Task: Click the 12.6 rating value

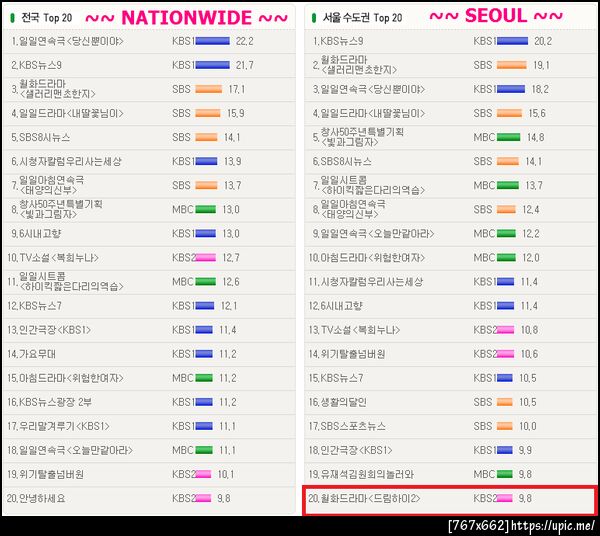Action: click(x=231, y=282)
